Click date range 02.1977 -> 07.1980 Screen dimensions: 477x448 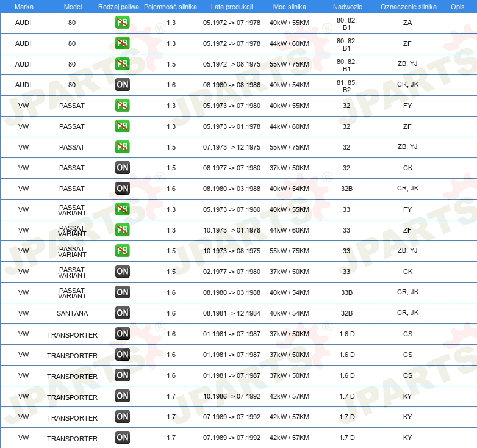(x=232, y=272)
